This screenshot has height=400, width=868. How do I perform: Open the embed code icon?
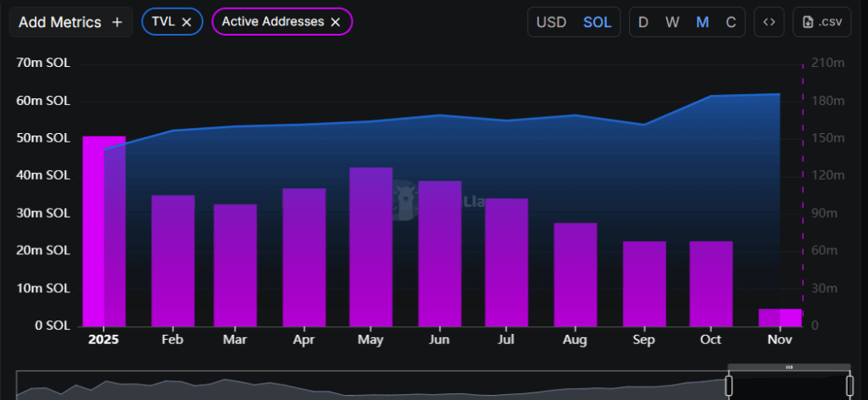click(x=769, y=22)
